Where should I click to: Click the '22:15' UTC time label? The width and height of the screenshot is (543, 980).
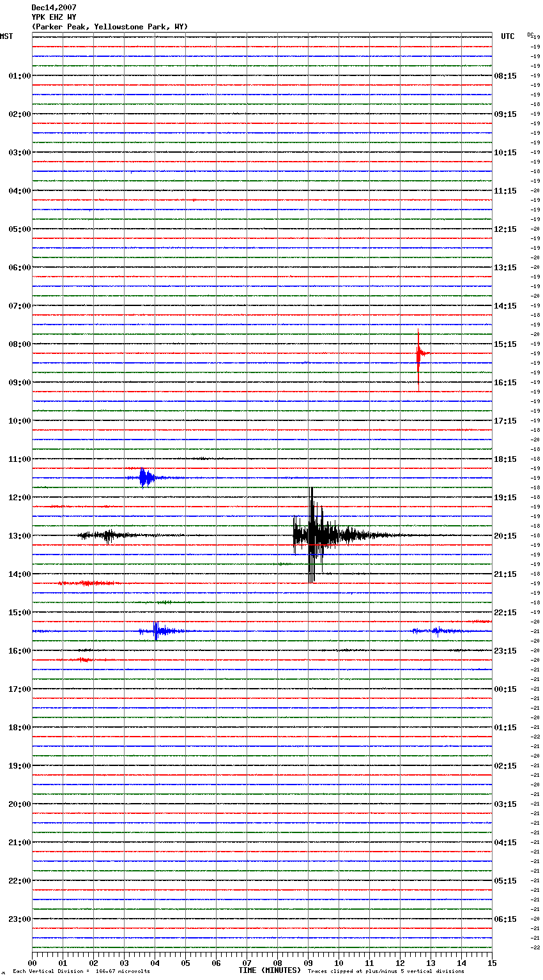pyautogui.click(x=505, y=613)
